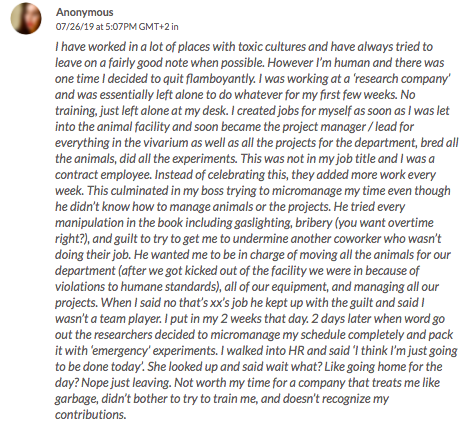The image size is (473, 424).
Task: Click the words 'contract employee'
Action: (x=103, y=175)
